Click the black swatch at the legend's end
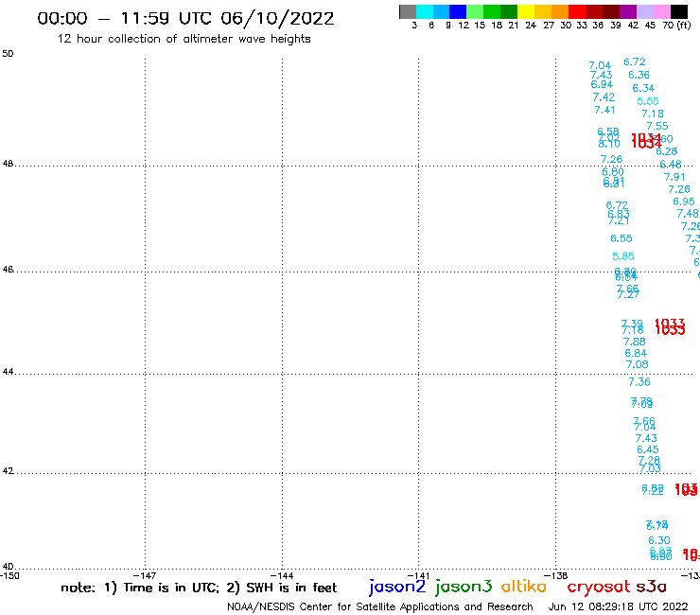 tap(679, 11)
